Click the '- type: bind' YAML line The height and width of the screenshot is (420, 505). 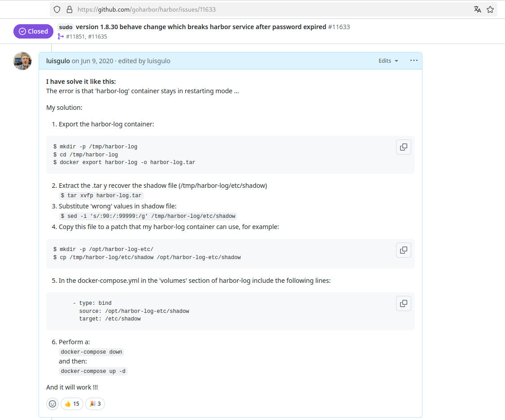click(x=92, y=303)
